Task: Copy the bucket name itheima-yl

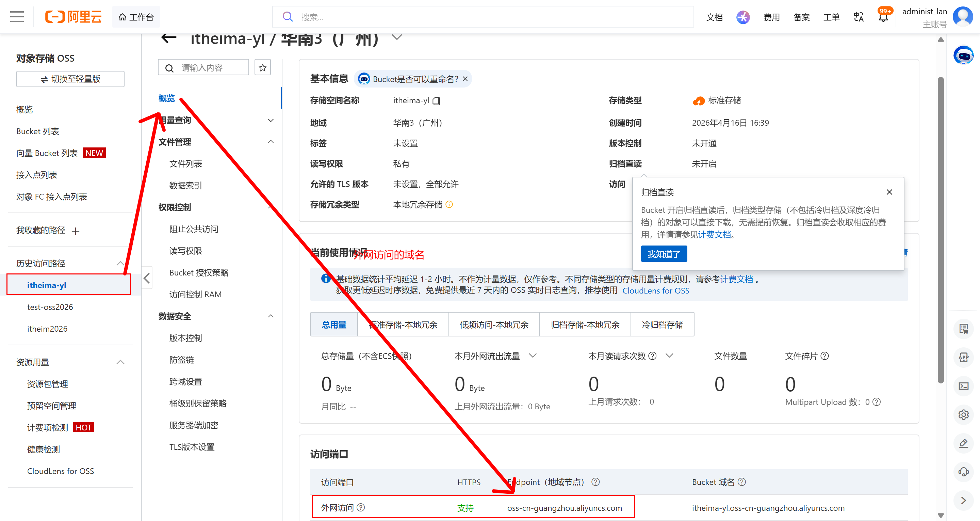Action: click(436, 101)
